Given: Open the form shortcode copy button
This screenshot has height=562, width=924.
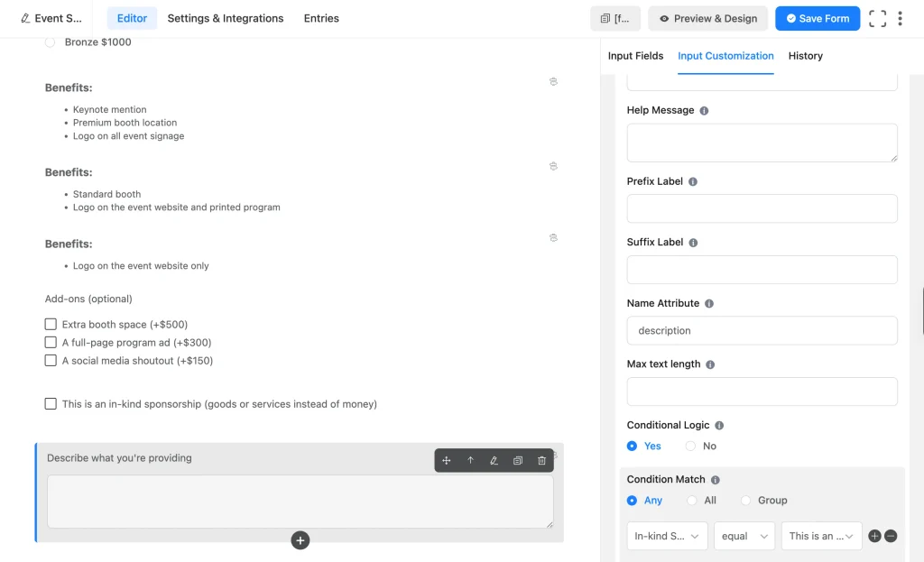Looking at the screenshot, I should (615, 18).
